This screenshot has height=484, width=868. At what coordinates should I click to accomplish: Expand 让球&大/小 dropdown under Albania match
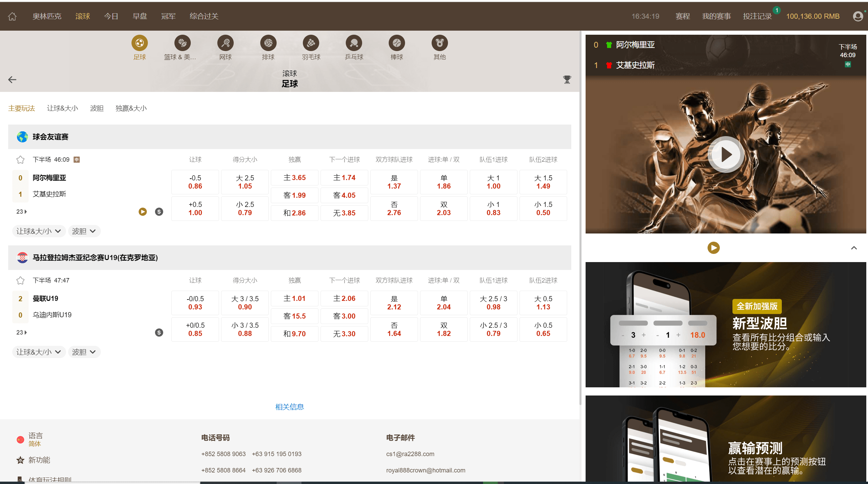[x=38, y=231]
